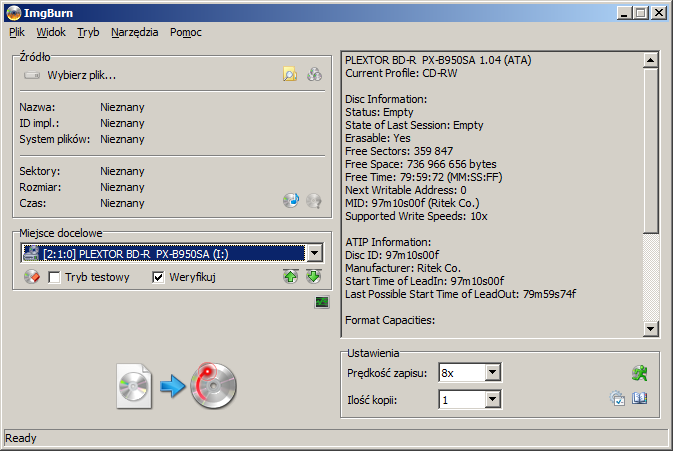Click the erase disc icon
The height and width of the screenshot is (451, 673).
click(x=32, y=277)
